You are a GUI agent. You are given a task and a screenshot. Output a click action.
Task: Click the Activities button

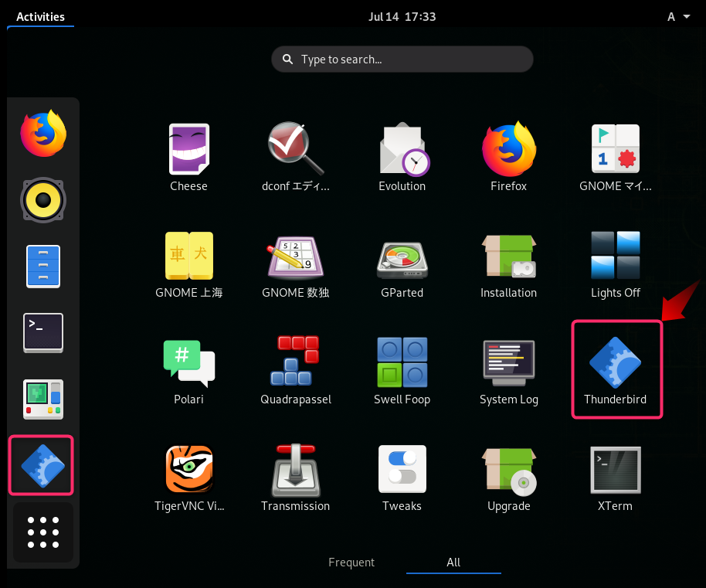click(40, 17)
